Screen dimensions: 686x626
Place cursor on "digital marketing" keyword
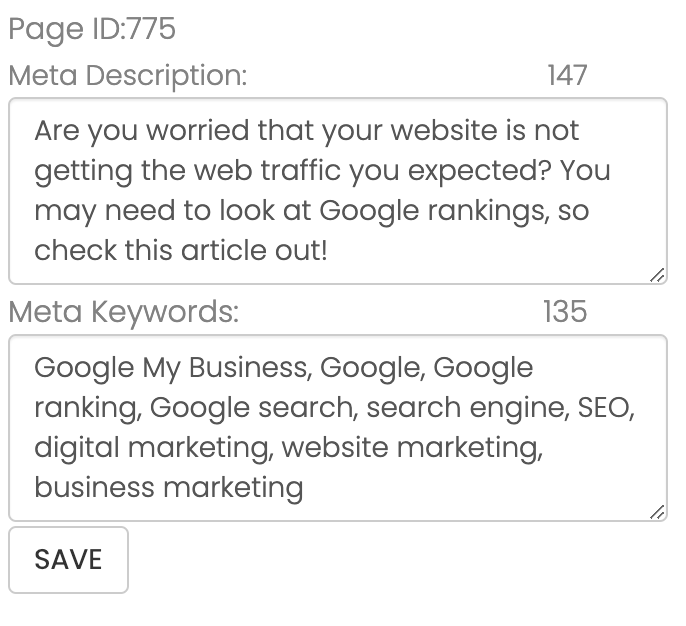tap(152, 448)
